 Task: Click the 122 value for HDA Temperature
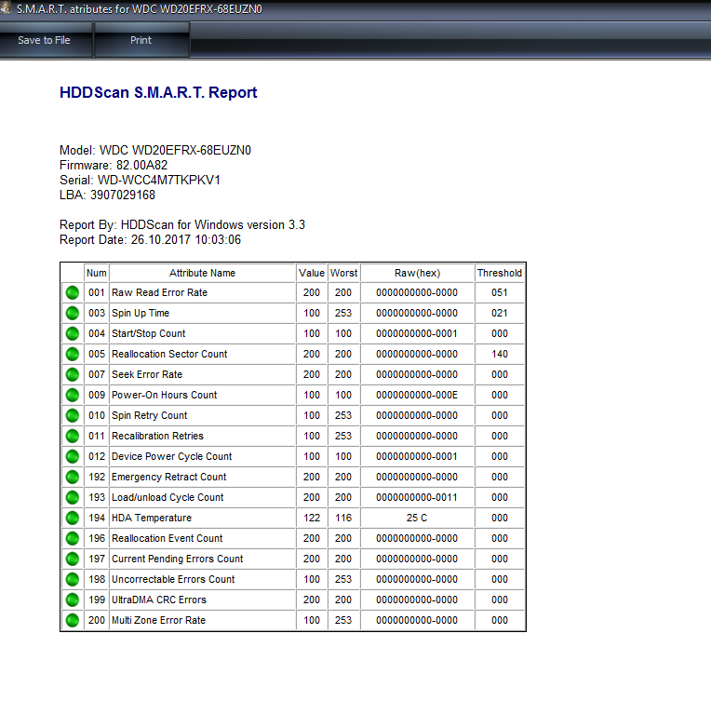click(312, 519)
